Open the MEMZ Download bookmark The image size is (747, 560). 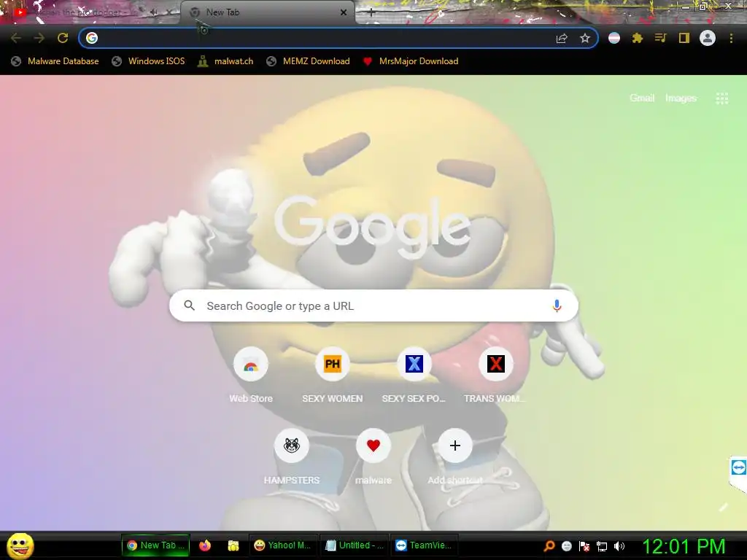click(x=309, y=61)
